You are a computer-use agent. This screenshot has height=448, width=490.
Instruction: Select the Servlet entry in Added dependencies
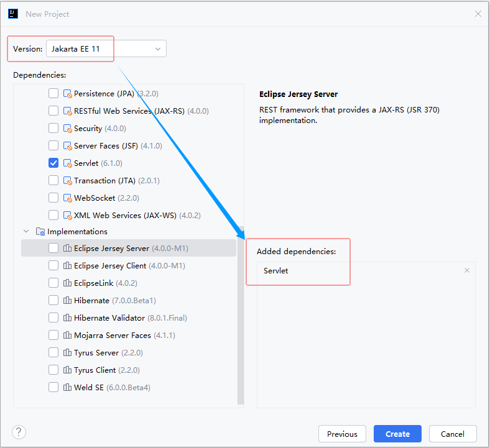click(275, 271)
